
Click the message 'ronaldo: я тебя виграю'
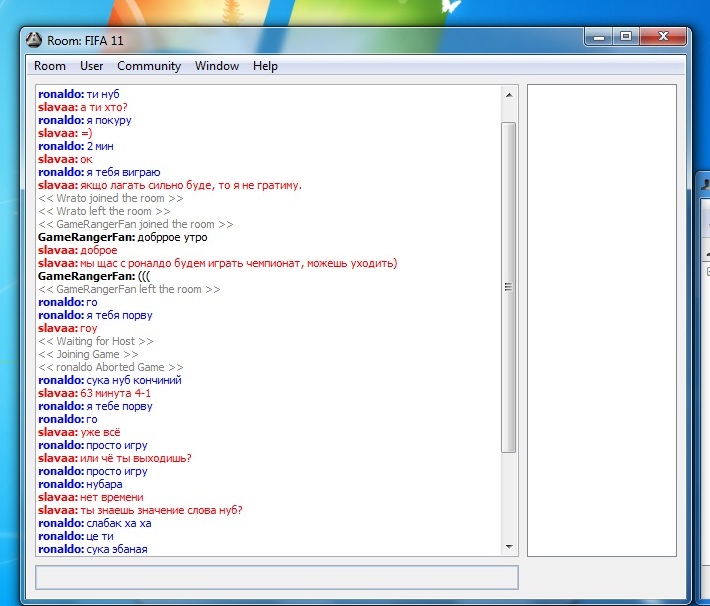pos(99,173)
